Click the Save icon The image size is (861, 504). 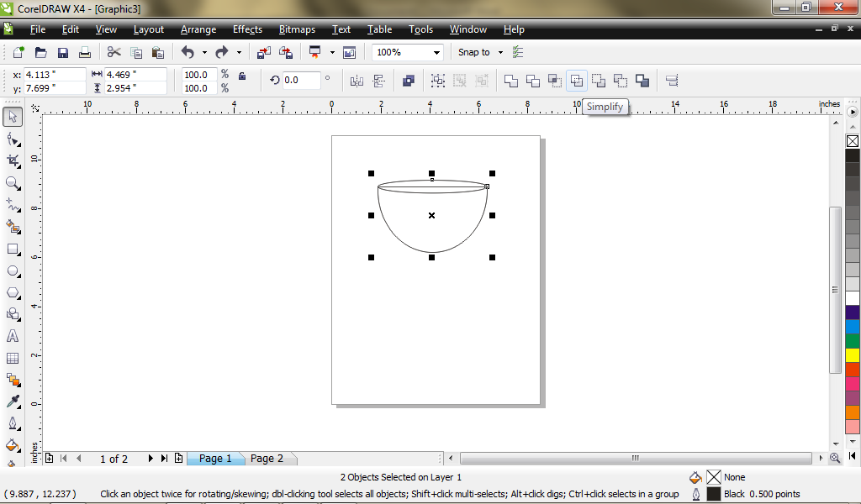[62, 52]
